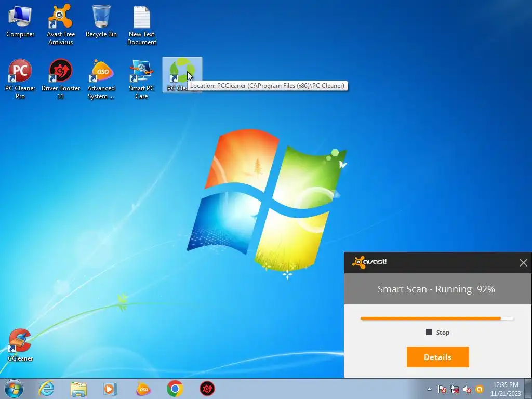Click the Smart Scan orange progress bar
Image resolution: width=532 pixels, height=399 pixels.
coord(437,318)
